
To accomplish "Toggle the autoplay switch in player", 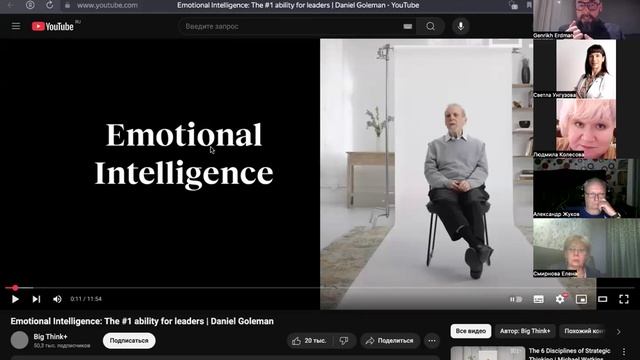I will pyautogui.click(x=516, y=299).
